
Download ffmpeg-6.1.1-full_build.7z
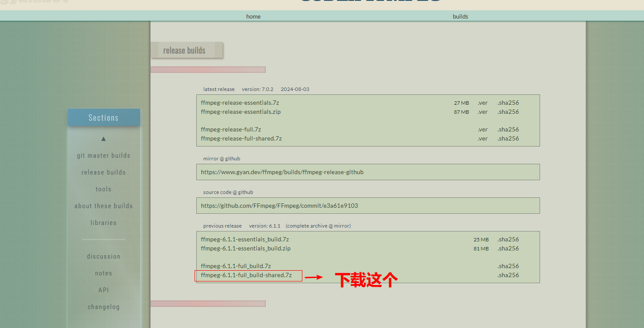click(x=236, y=266)
